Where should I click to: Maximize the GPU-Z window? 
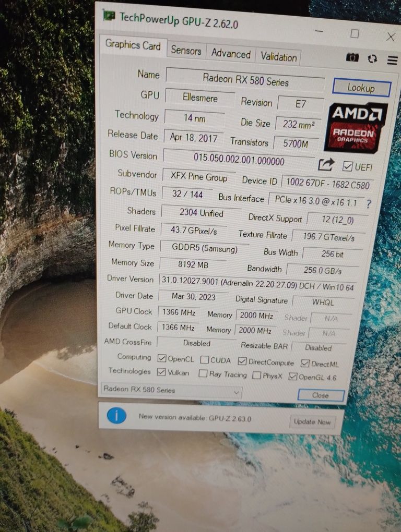(x=355, y=33)
